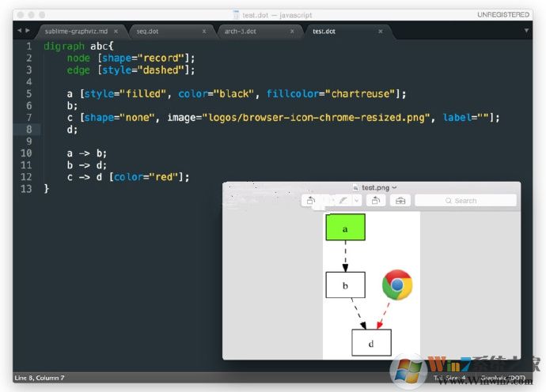Navigate to next tab with right arrow
546x392 pixels.
click(x=28, y=31)
